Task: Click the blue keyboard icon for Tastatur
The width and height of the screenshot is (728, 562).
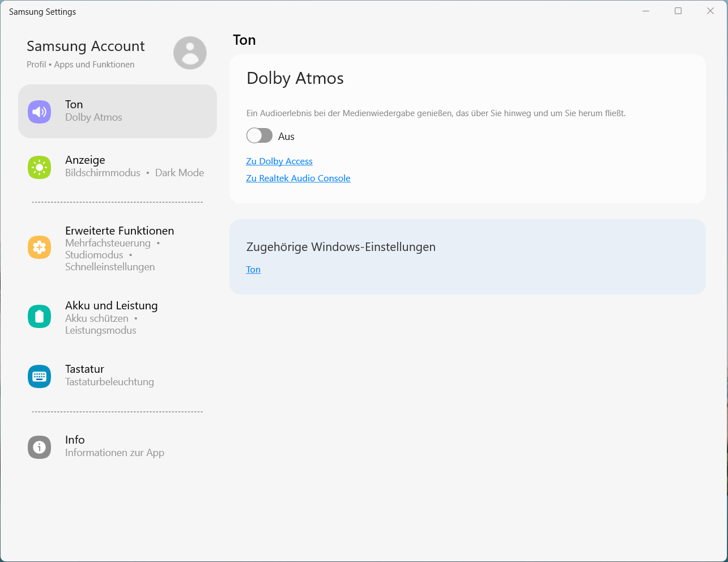Action: click(x=39, y=376)
